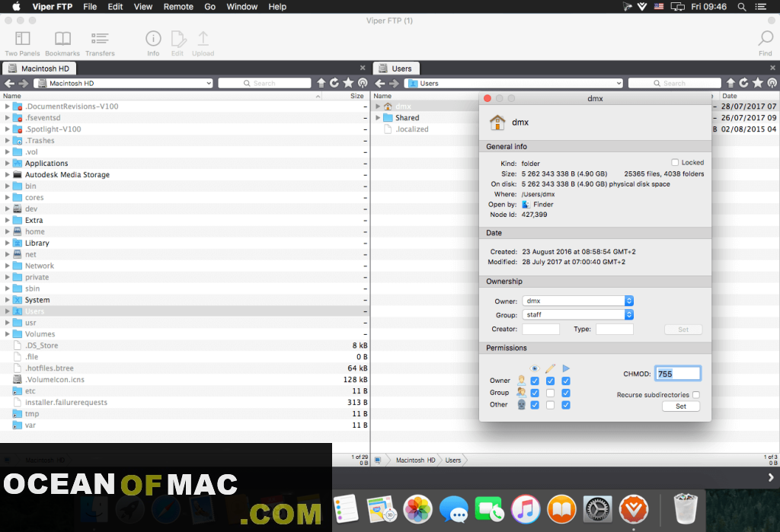Uncheck the Owner read permission
The height and width of the screenshot is (532, 780).
click(535, 381)
